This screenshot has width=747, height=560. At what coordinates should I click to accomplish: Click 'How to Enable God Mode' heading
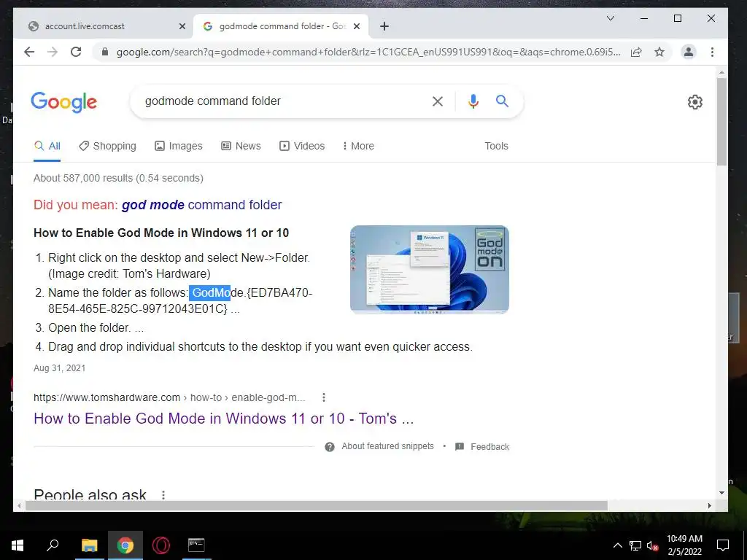(x=161, y=233)
